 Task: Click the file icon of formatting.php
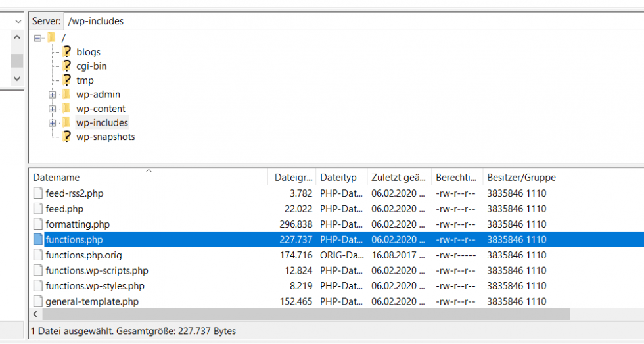(38, 224)
